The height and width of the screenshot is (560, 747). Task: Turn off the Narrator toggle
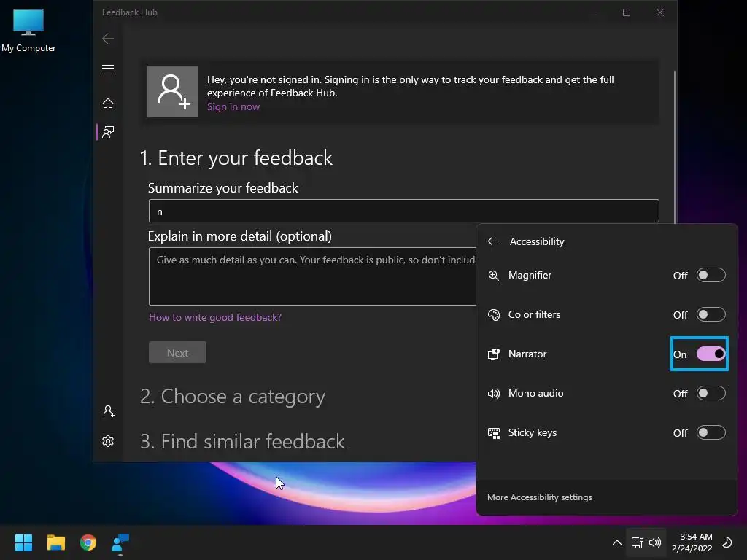(x=711, y=354)
